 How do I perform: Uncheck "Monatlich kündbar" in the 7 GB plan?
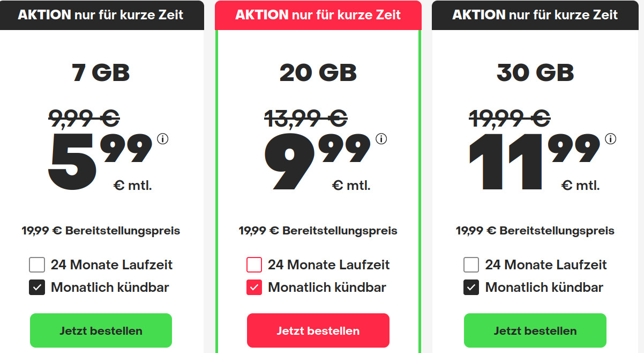37,287
